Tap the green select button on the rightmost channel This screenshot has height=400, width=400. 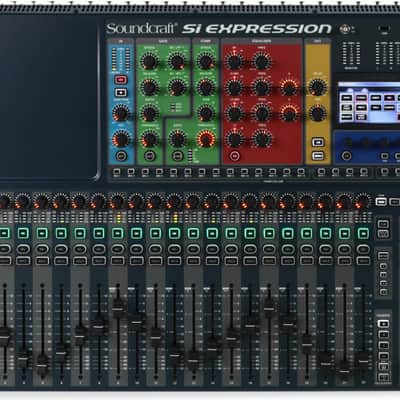[363, 233]
